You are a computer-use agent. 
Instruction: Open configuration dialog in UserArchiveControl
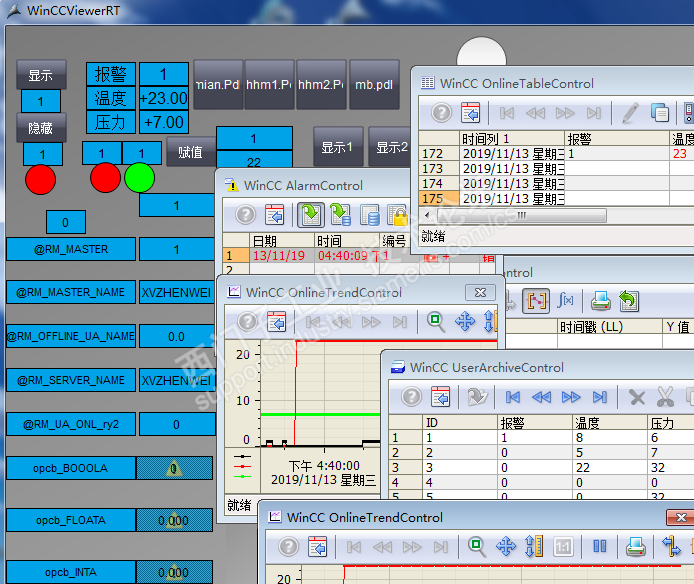click(440, 397)
